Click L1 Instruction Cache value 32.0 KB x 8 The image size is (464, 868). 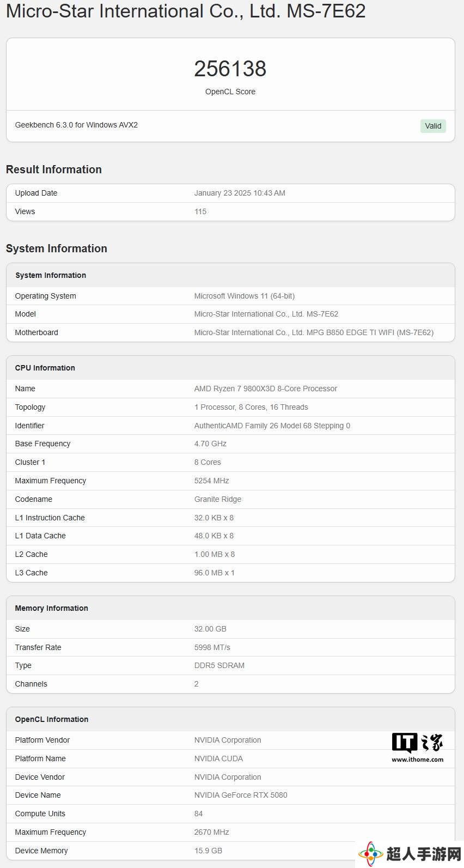(214, 518)
